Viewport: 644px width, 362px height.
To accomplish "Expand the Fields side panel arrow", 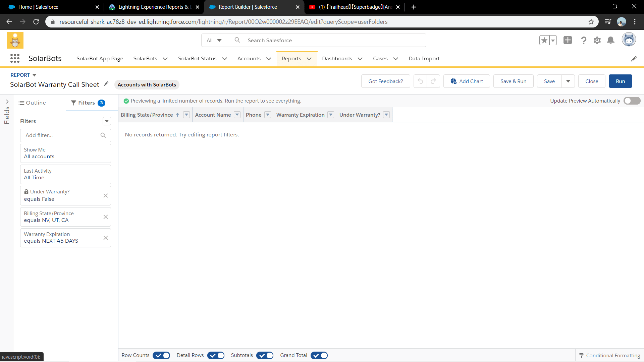I will pos(7,101).
